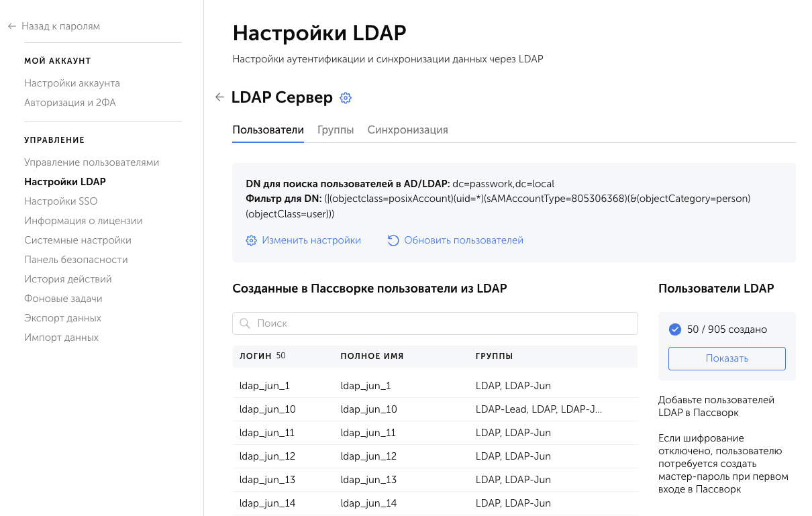Image resolution: width=812 pixels, height=516 pixels.
Task: Click the Изменить настройки link
Action: tap(311, 240)
